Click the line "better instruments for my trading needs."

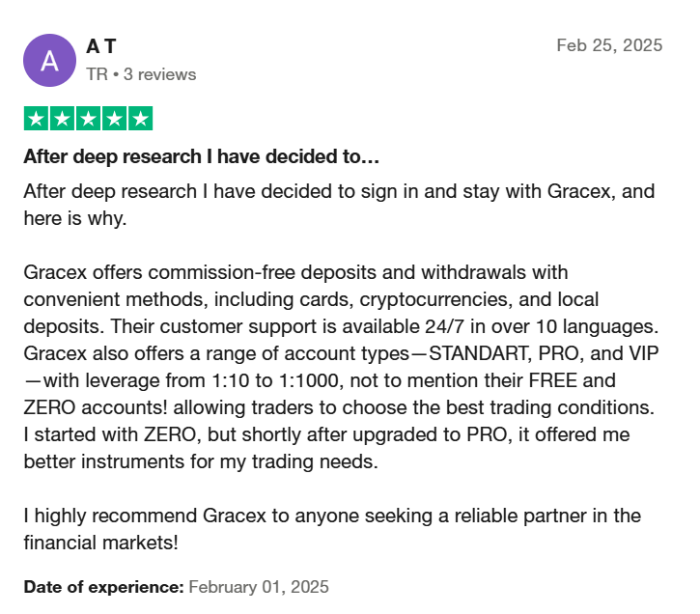tap(201, 461)
